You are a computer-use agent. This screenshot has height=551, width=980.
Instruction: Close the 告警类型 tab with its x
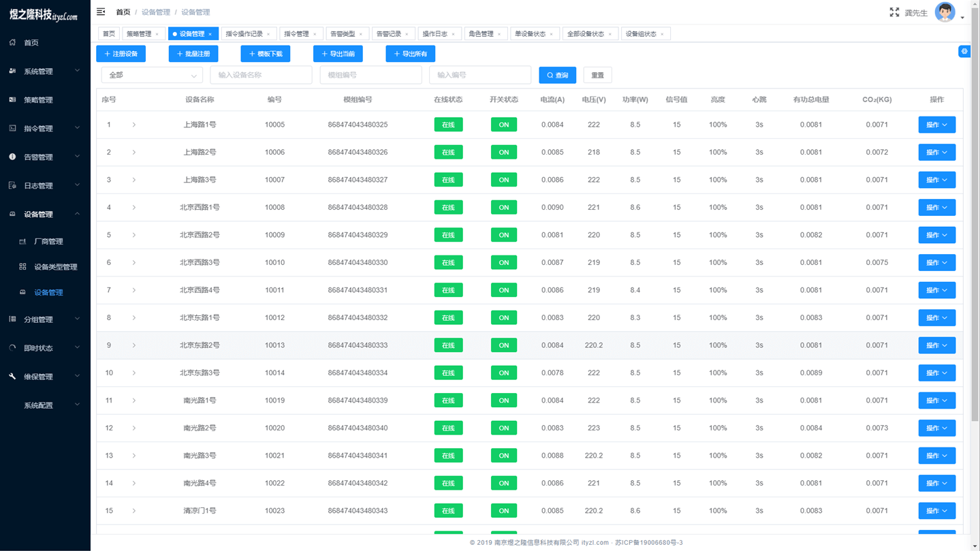tap(361, 34)
